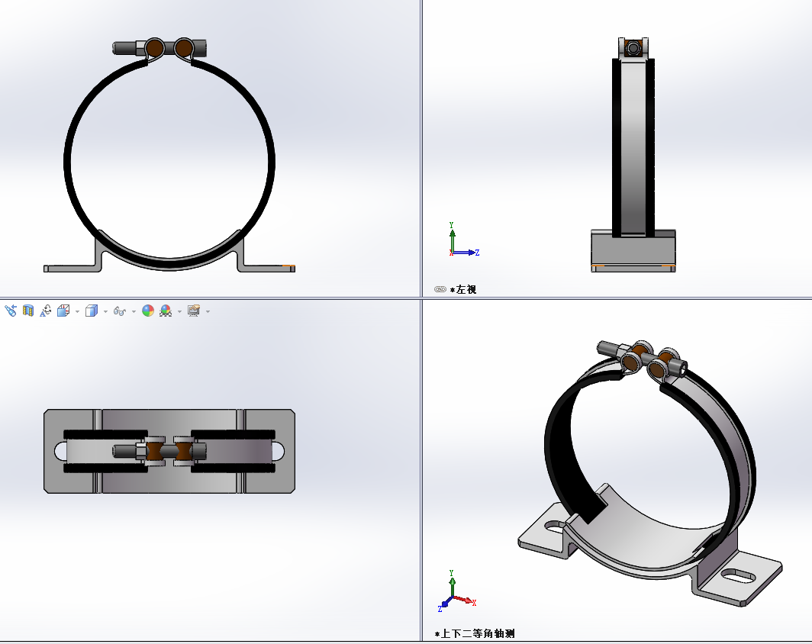Toggle the Section View tool
Viewport: 812px width, 644px height.
pyautogui.click(x=28, y=311)
